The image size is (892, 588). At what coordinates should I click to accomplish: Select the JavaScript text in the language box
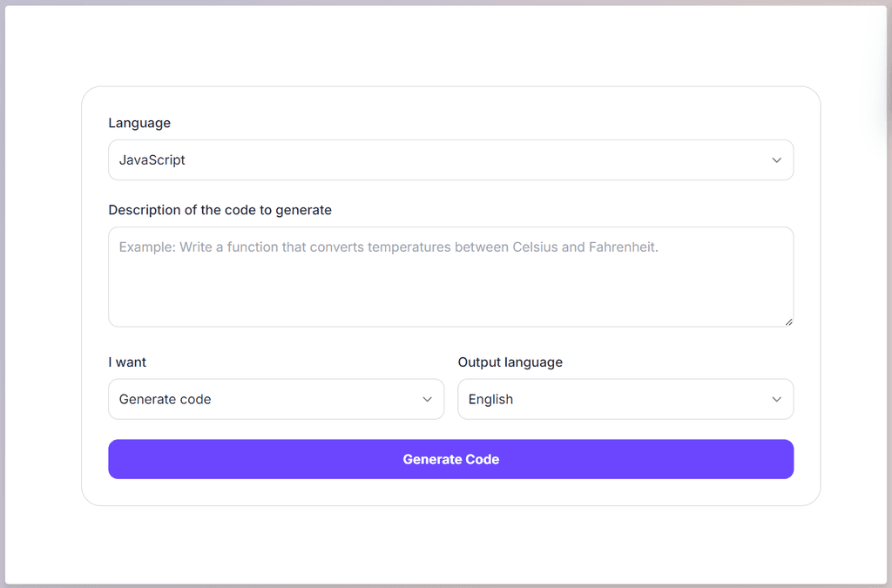click(x=151, y=160)
